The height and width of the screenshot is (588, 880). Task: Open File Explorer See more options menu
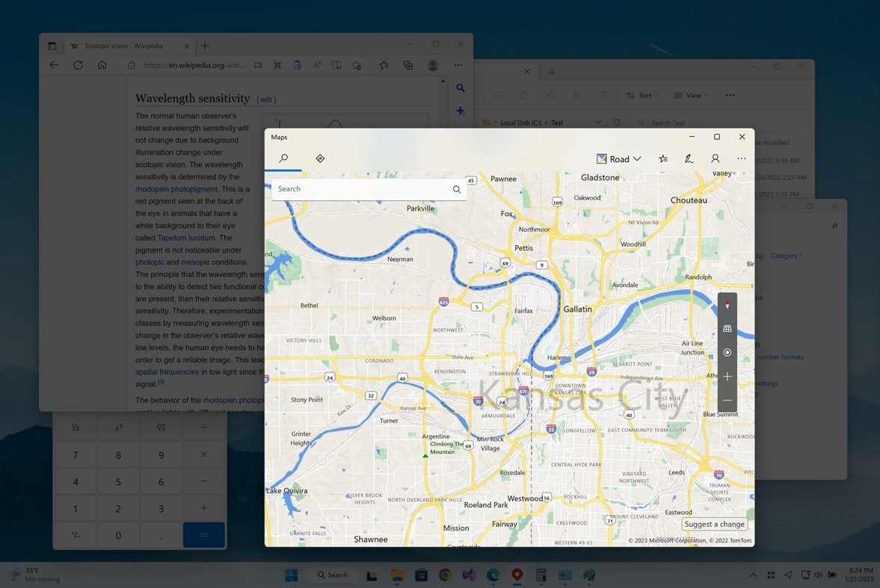[x=730, y=96]
